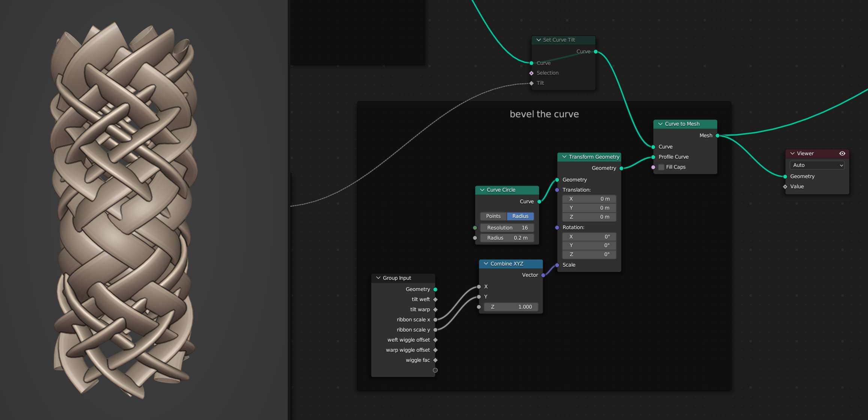Click the Combine XYZ Y input socket
Viewport: 868px width, 420px height.
click(x=479, y=297)
